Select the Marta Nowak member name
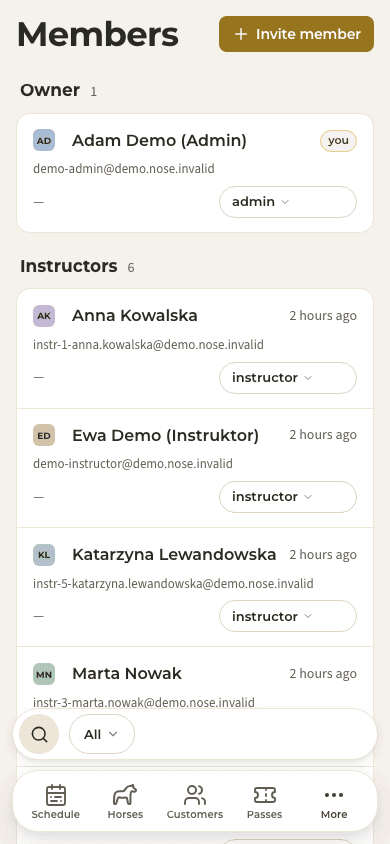 tap(127, 673)
